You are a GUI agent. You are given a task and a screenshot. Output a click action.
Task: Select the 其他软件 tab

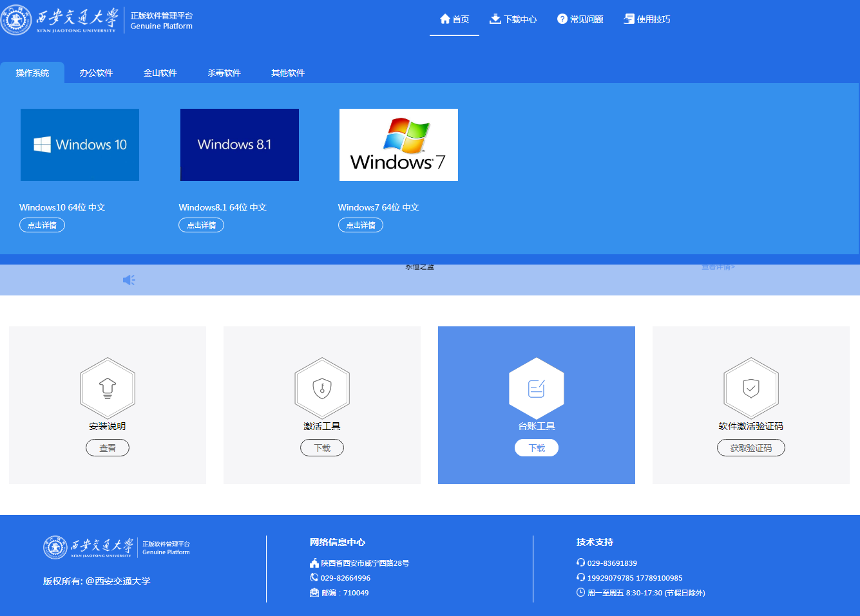pos(287,73)
